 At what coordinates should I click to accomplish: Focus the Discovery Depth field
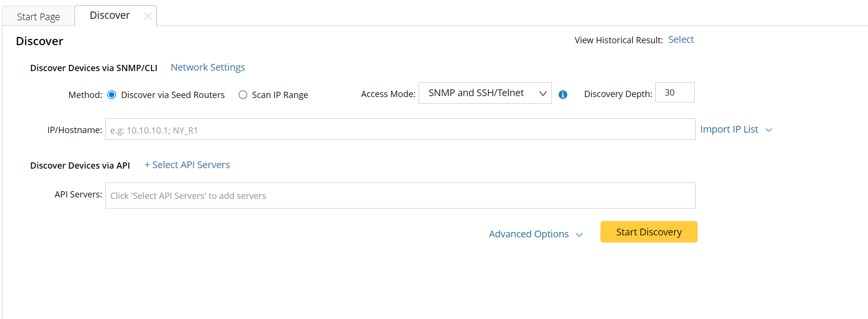[675, 93]
